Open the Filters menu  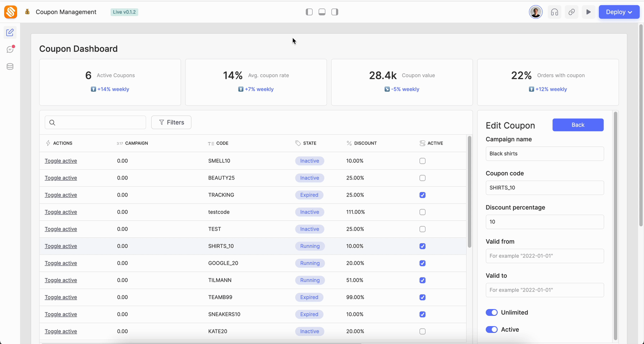pyautogui.click(x=171, y=122)
